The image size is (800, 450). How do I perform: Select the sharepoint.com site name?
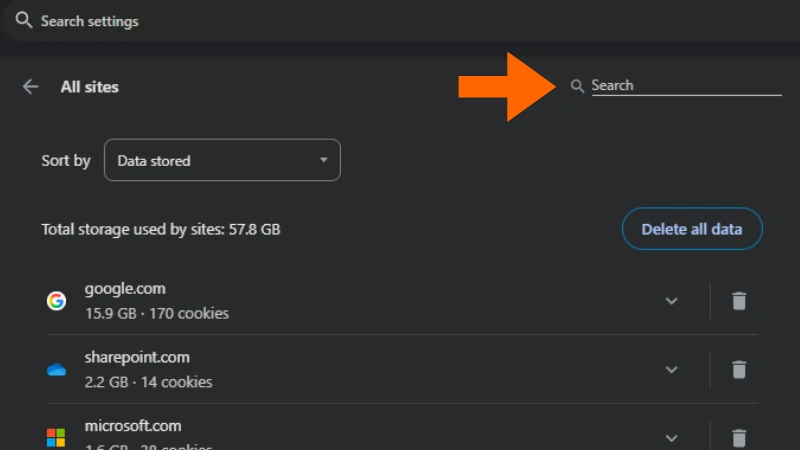click(x=137, y=357)
